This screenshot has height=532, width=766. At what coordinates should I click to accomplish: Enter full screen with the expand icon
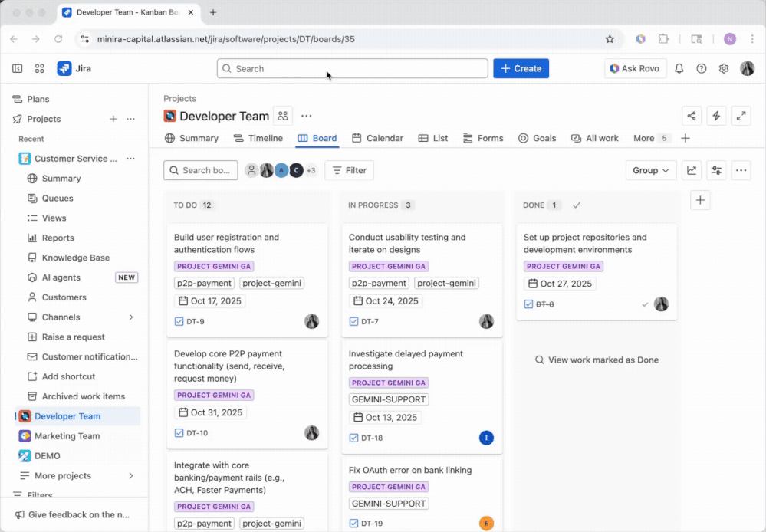tap(741, 116)
